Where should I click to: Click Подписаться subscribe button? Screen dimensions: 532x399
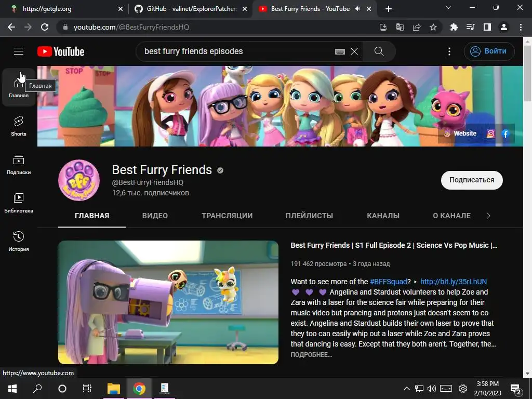coord(472,180)
